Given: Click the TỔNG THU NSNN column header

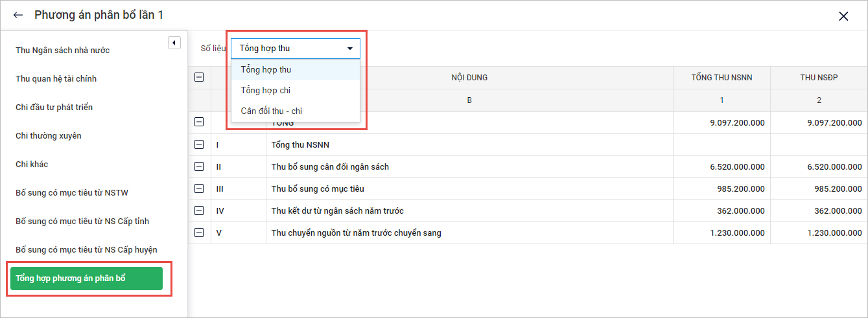Looking at the screenshot, I should 721,78.
